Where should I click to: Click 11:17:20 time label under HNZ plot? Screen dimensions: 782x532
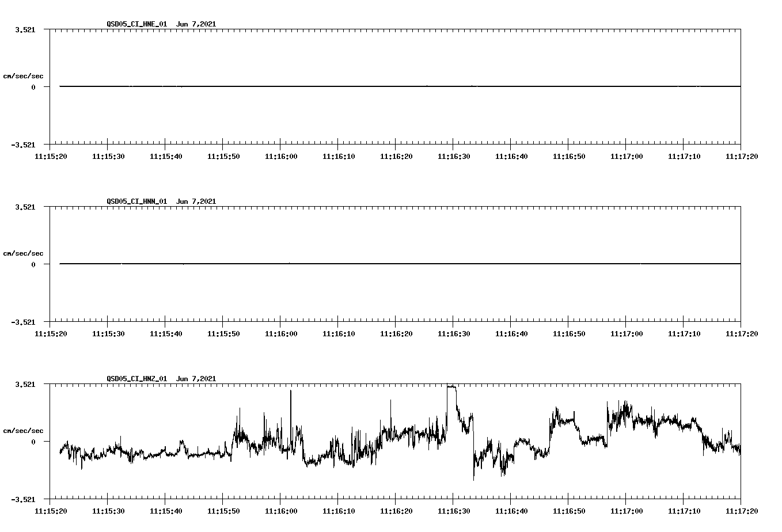(x=742, y=511)
